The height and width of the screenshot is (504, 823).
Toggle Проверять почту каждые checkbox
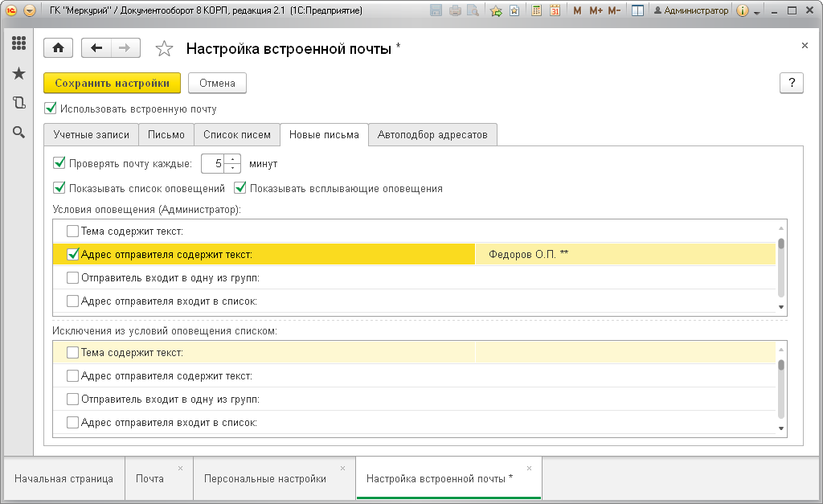(59, 163)
